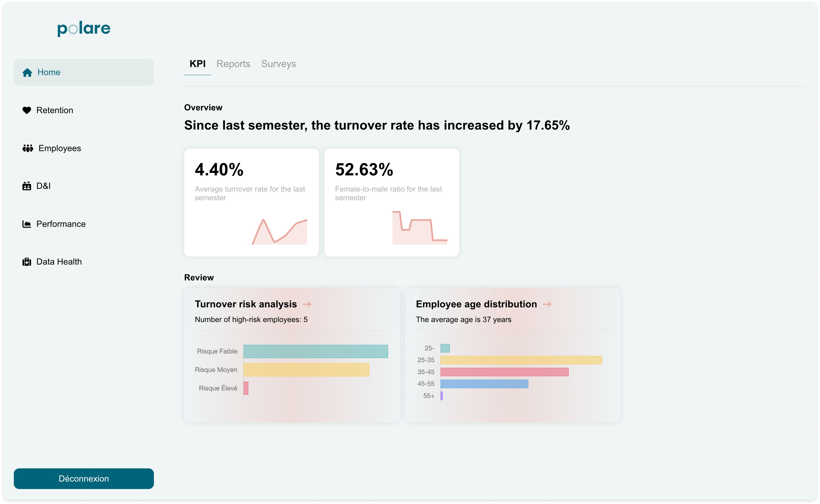This screenshot has width=820, height=504.
Task: Click the Retention heart icon
Action: pos(27,110)
